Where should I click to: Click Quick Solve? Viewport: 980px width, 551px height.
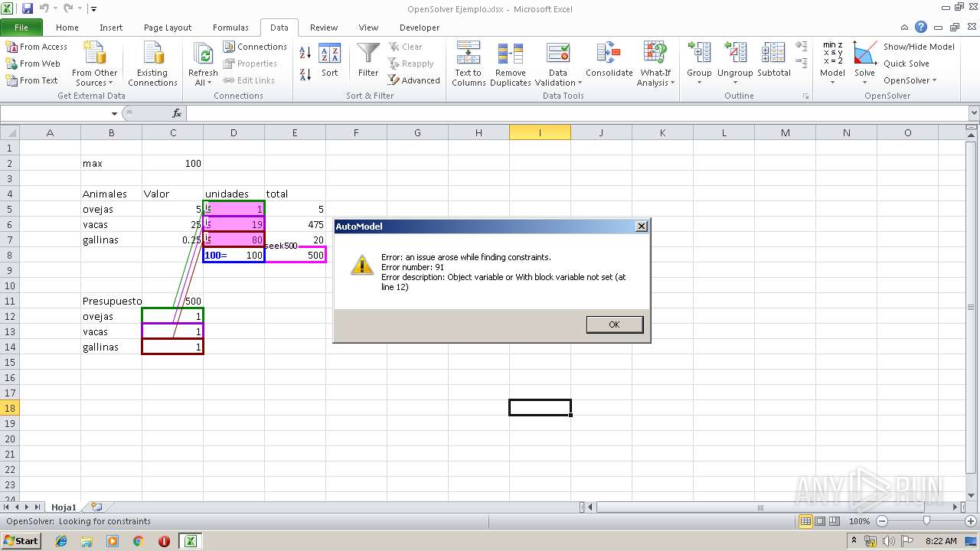click(906, 64)
